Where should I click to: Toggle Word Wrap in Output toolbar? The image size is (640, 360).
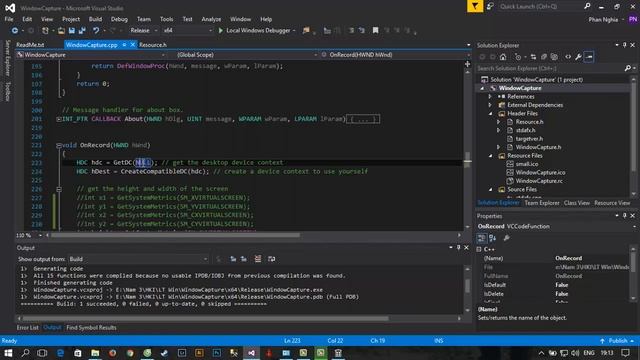(271, 259)
